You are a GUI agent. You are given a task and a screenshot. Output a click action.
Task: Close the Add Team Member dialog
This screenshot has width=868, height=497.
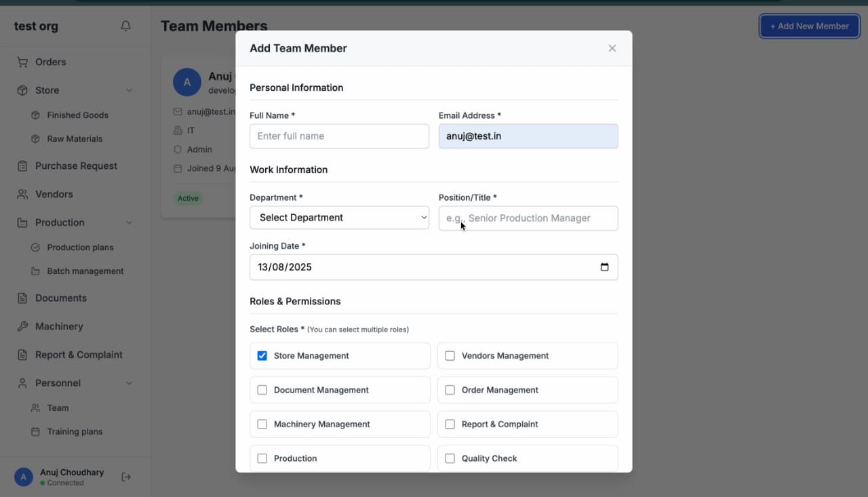(x=612, y=48)
